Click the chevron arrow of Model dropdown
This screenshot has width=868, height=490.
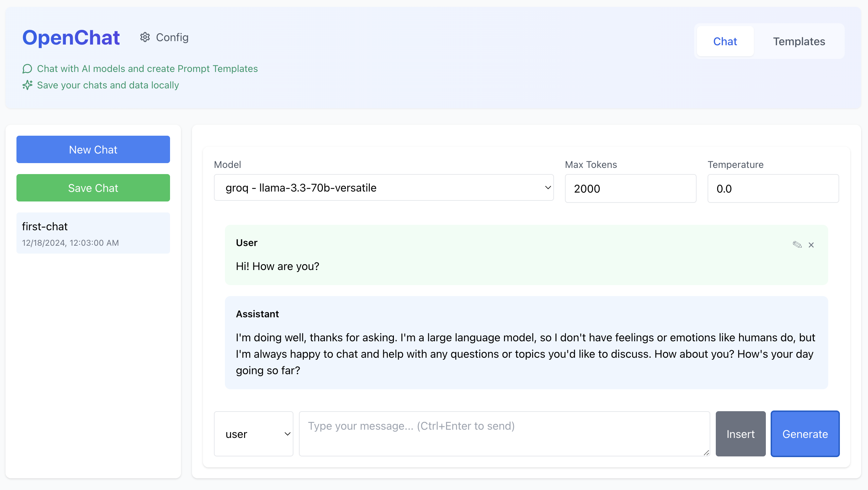click(x=548, y=188)
